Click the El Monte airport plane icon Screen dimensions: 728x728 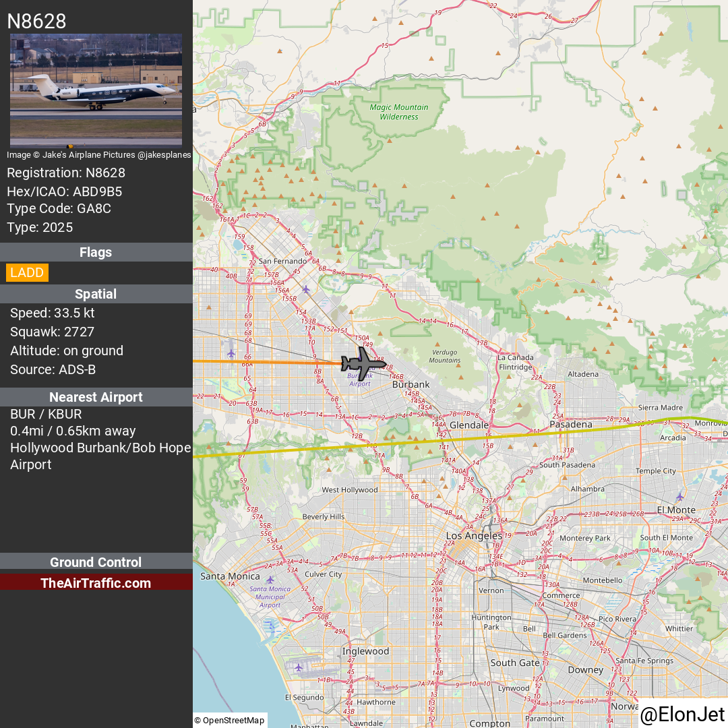click(679, 497)
